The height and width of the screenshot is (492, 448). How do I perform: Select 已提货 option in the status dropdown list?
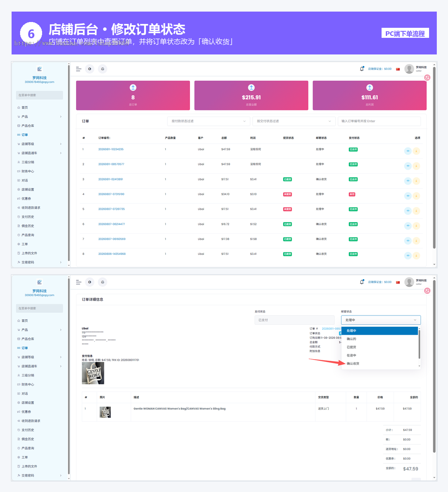(x=380, y=347)
